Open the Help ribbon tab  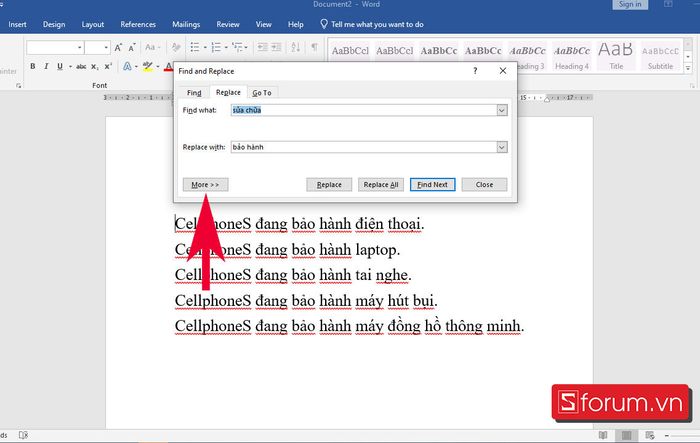click(x=296, y=24)
